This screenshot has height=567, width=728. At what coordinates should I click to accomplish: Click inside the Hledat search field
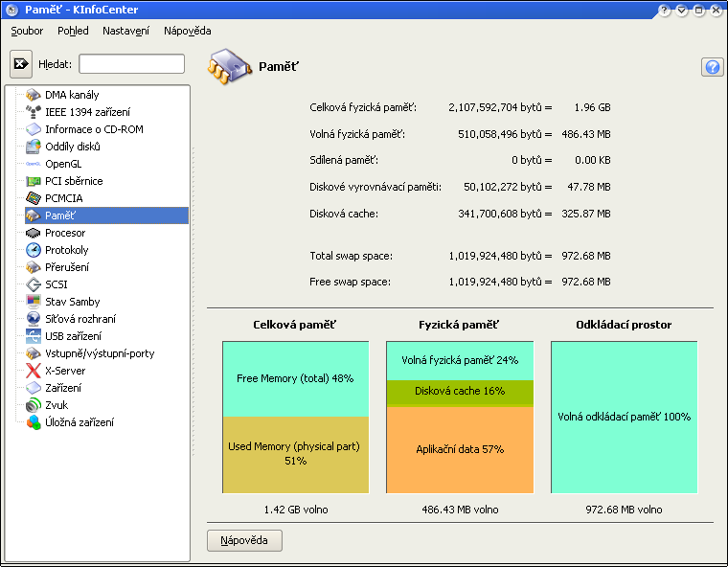[131, 64]
